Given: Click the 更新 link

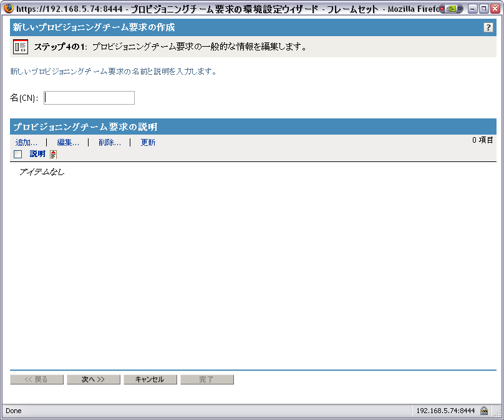Looking at the screenshot, I should [x=148, y=143].
